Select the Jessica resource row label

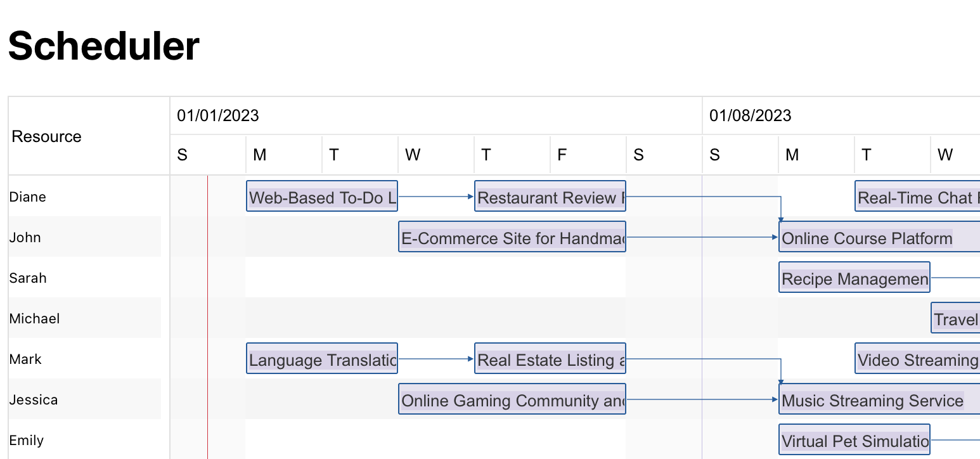click(x=34, y=399)
